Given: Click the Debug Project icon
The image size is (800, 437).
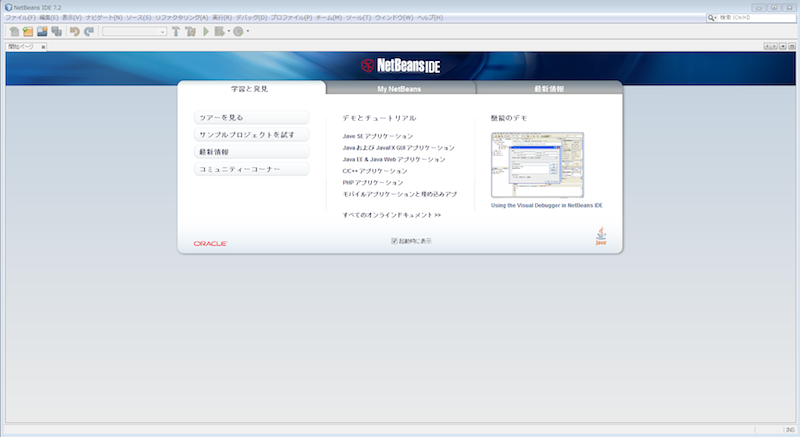Looking at the screenshot, I should [x=219, y=32].
